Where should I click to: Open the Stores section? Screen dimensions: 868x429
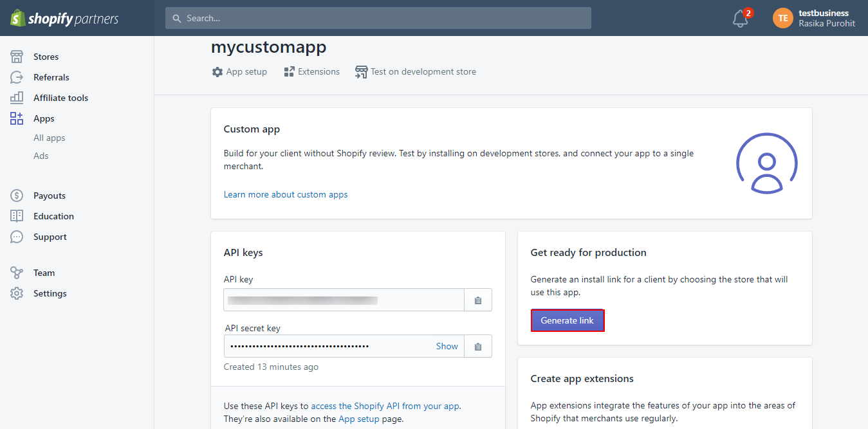[46, 57]
